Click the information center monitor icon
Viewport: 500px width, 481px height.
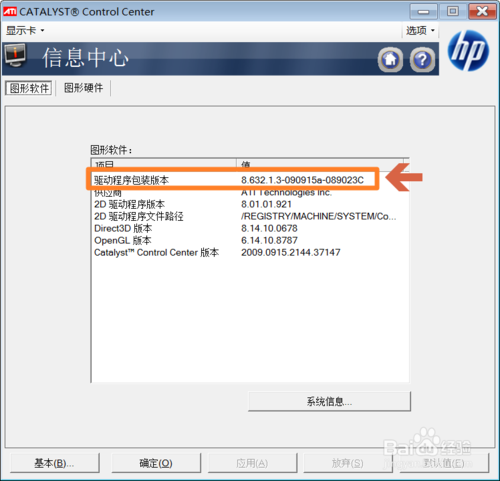(x=15, y=56)
